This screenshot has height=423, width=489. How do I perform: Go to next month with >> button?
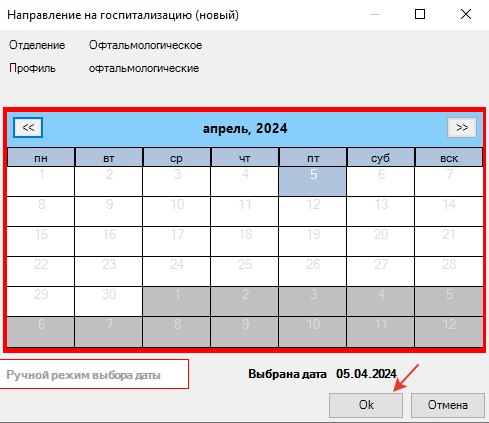click(x=462, y=127)
